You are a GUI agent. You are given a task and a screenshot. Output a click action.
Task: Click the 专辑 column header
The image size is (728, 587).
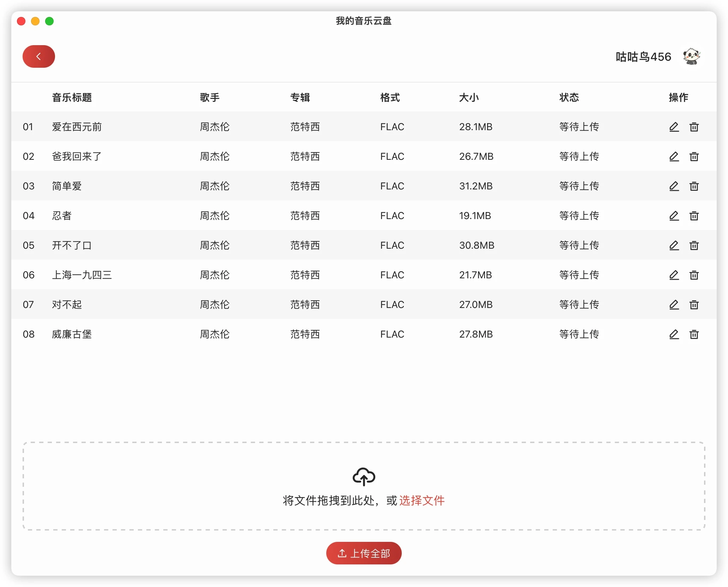pyautogui.click(x=300, y=97)
